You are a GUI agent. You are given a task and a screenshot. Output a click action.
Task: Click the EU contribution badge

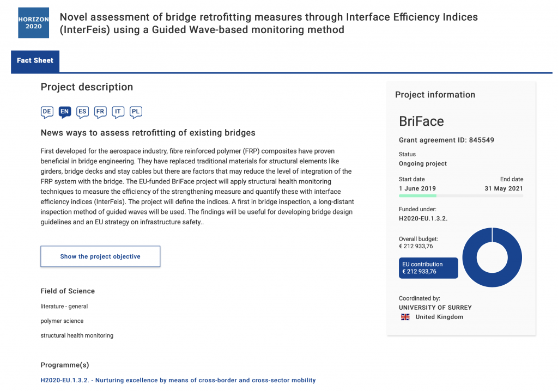pyautogui.click(x=428, y=268)
